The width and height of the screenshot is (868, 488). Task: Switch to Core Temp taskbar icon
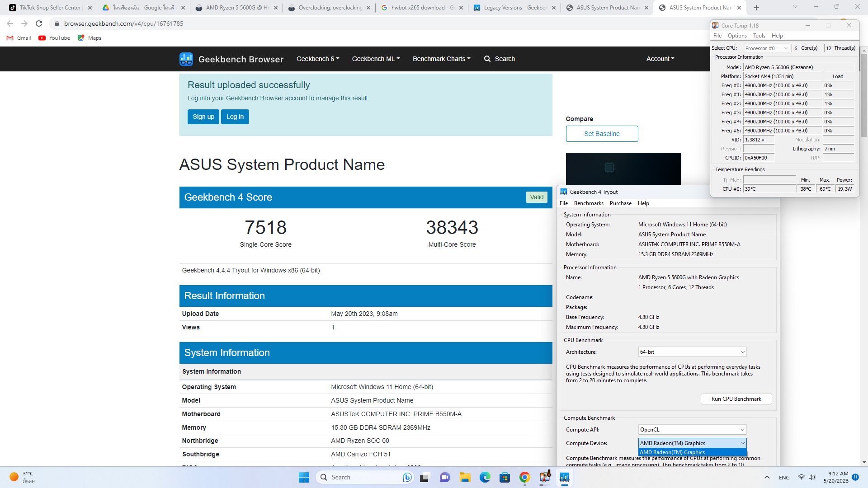tap(545, 477)
